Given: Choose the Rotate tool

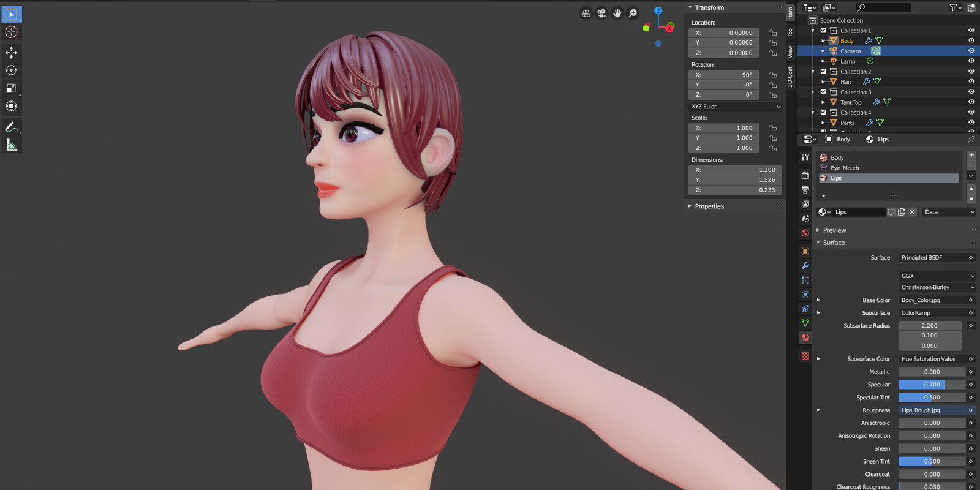Looking at the screenshot, I should pos(11,70).
